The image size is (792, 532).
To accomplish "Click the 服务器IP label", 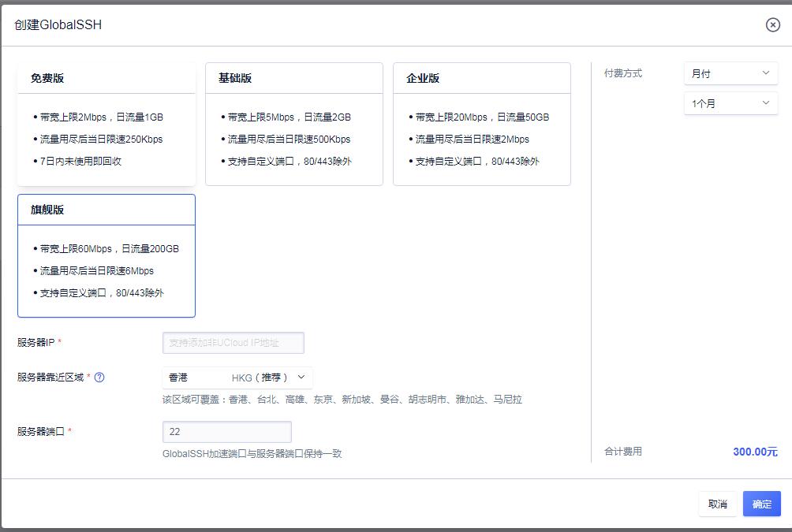I will 35,342.
